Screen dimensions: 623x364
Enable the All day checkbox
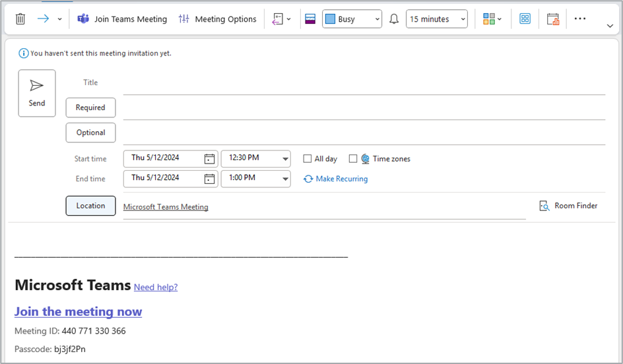coord(307,159)
